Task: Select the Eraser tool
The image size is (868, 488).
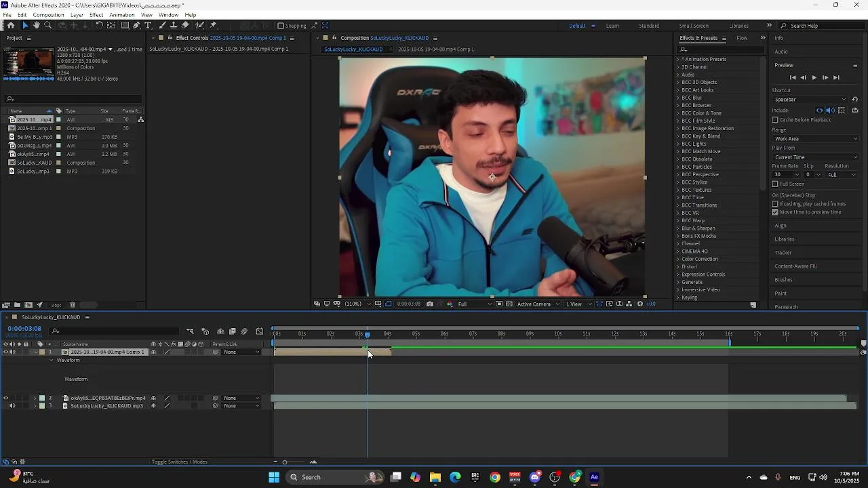Action: tap(184, 25)
